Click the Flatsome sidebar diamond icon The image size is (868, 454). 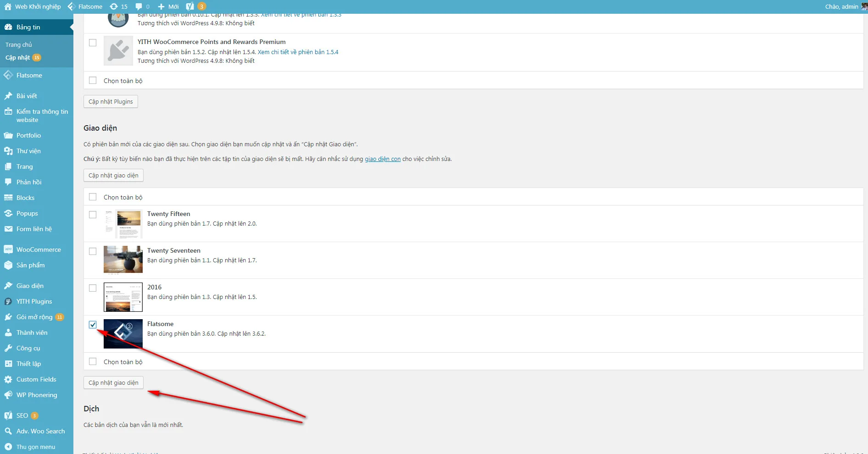pyautogui.click(x=8, y=75)
